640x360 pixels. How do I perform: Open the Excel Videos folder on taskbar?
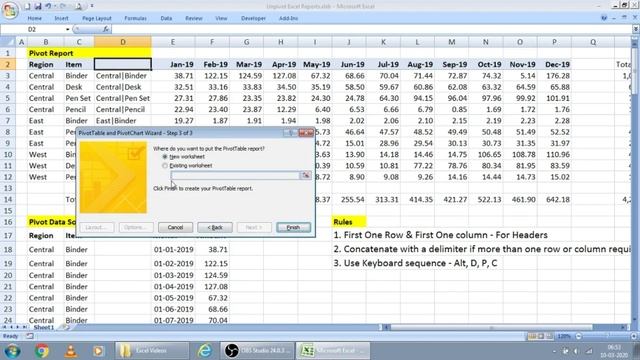pos(152,351)
